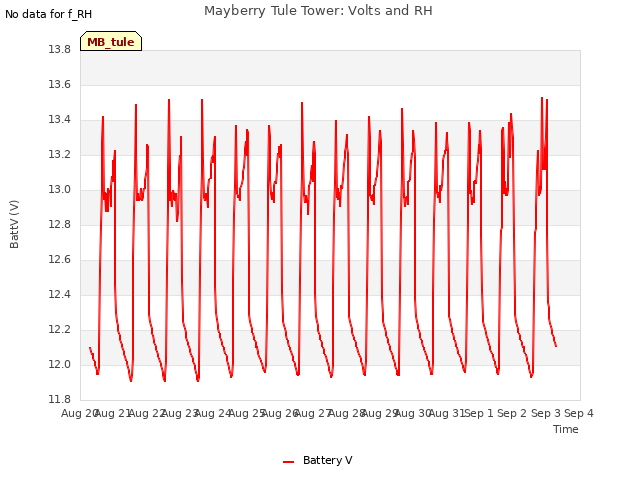Viewport: 640px width, 480px height.
Task: Click the 12.0 y-axis tick label
Action: (60, 364)
